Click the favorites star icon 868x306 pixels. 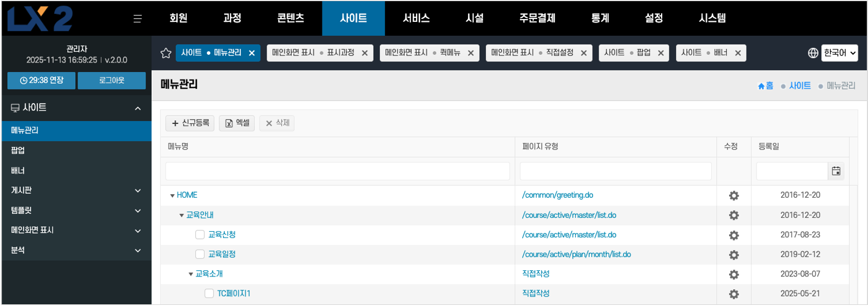[x=165, y=53]
